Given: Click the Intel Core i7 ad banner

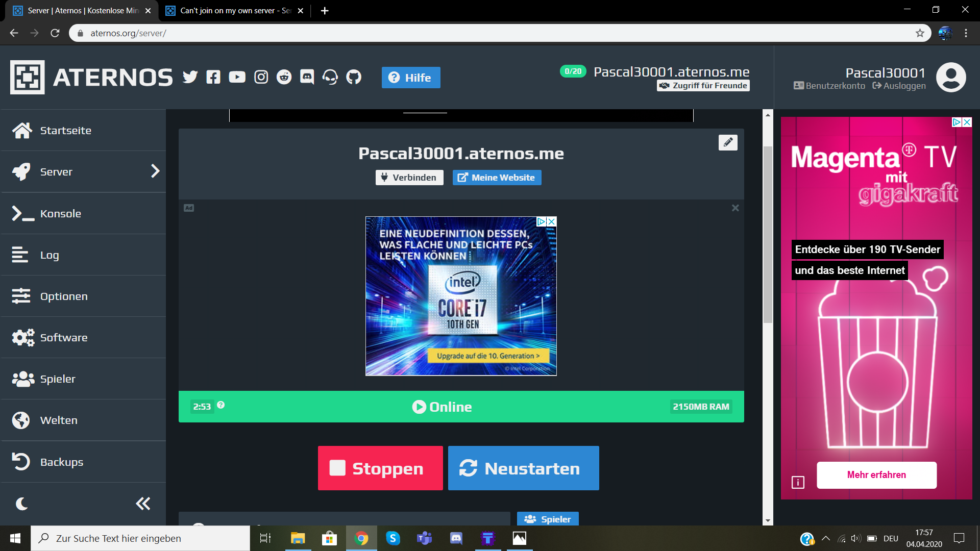Looking at the screenshot, I should click(x=461, y=296).
